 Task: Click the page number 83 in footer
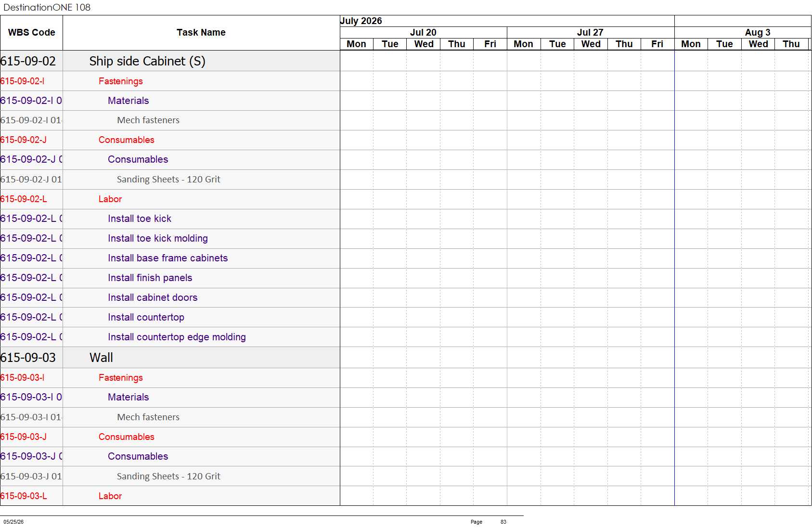point(503,522)
